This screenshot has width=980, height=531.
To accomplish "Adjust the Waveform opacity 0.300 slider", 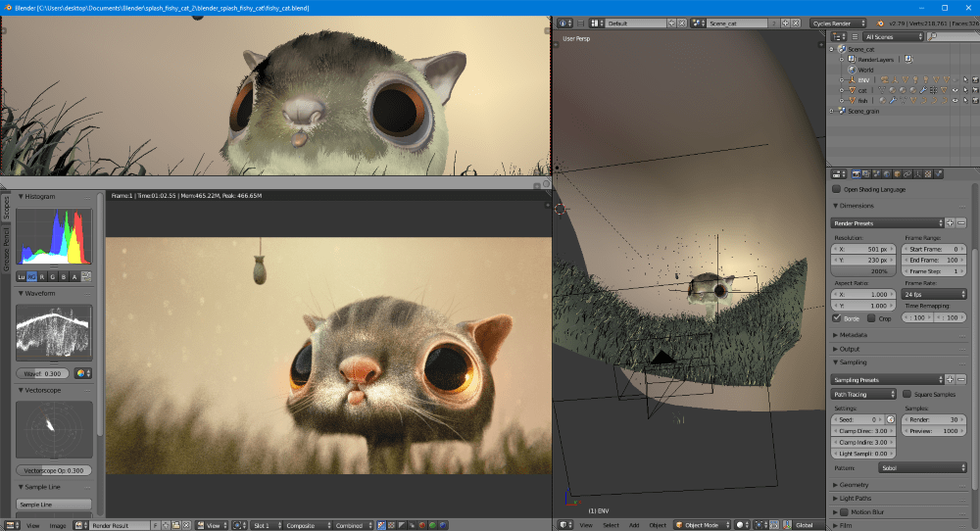I will click(x=42, y=373).
